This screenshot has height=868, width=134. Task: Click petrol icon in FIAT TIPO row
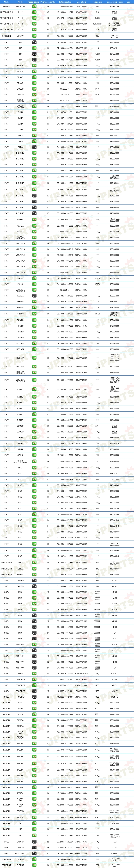pos(34,468)
